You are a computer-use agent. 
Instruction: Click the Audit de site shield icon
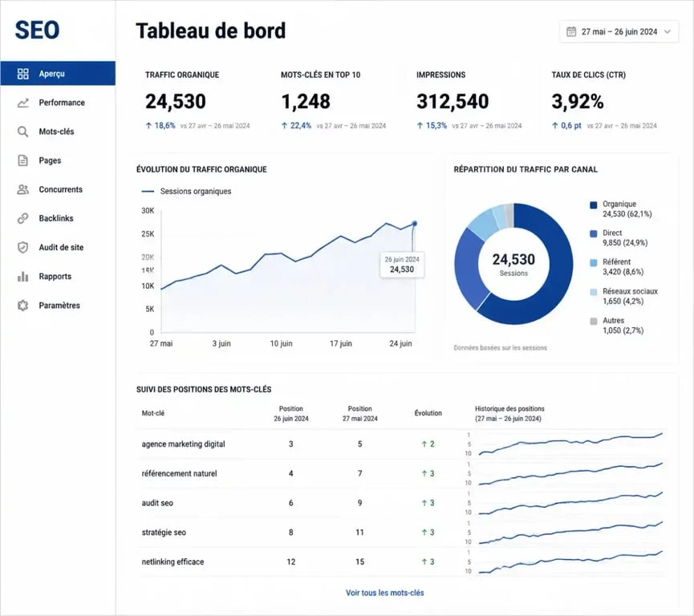click(23, 247)
